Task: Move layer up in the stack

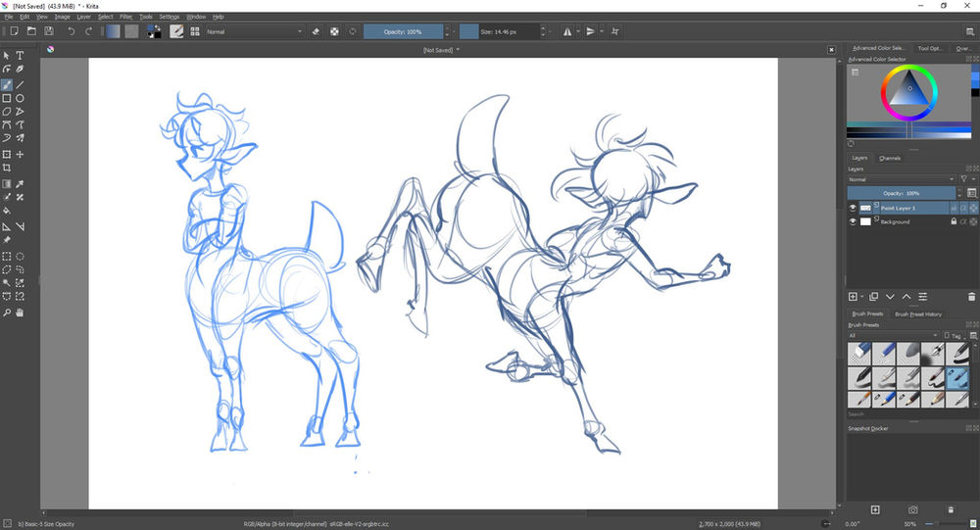Action: pyautogui.click(x=906, y=297)
